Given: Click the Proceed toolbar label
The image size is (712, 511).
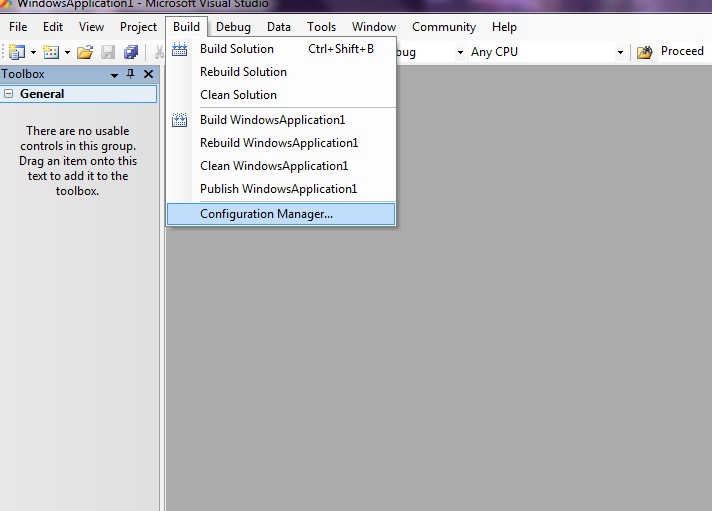Looking at the screenshot, I should pyautogui.click(x=682, y=51).
